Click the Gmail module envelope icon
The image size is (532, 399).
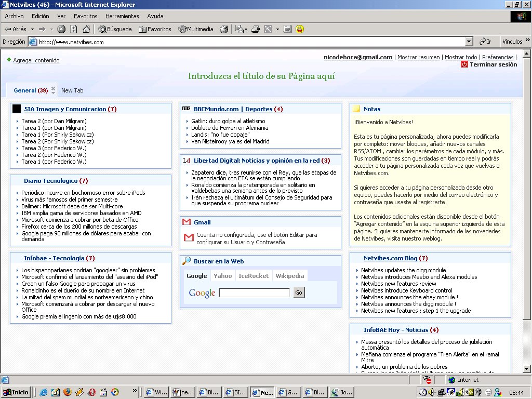[187, 222]
